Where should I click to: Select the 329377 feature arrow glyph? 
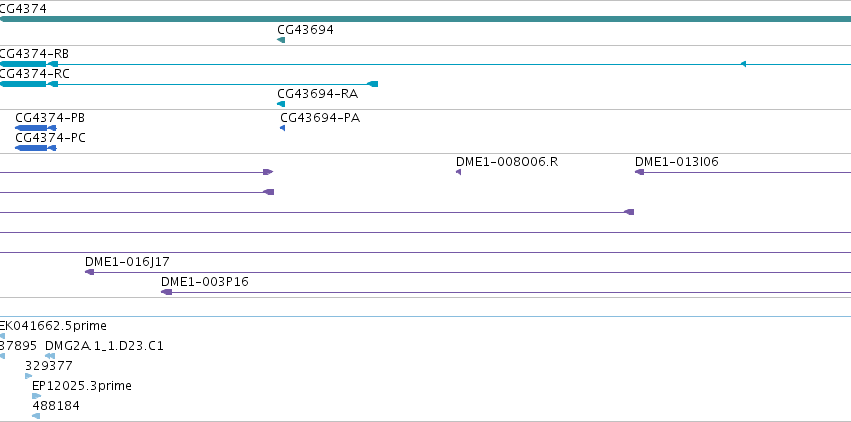(29, 376)
